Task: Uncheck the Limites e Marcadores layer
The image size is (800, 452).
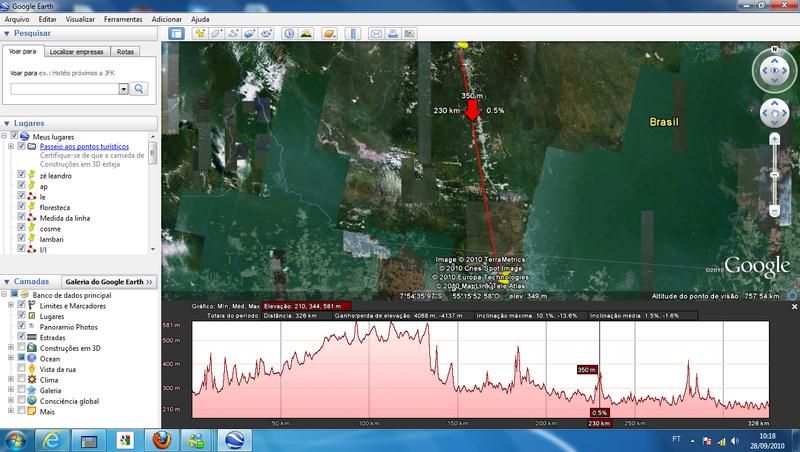Action: [21, 305]
